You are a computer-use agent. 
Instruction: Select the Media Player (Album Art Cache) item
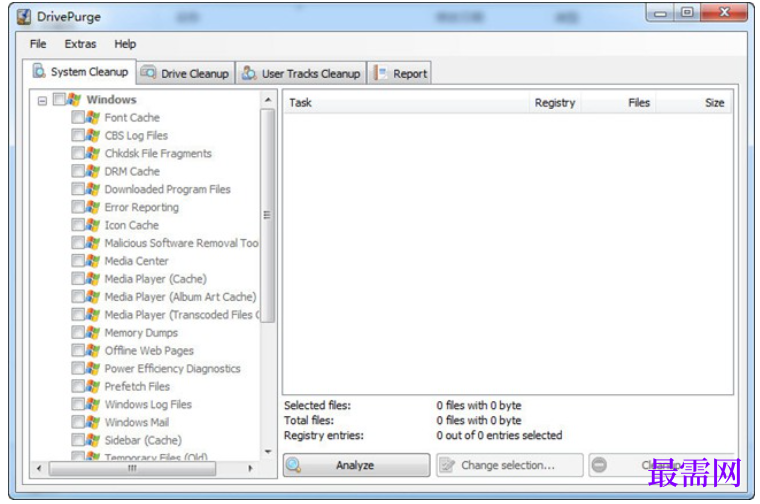click(x=180, y=297)
